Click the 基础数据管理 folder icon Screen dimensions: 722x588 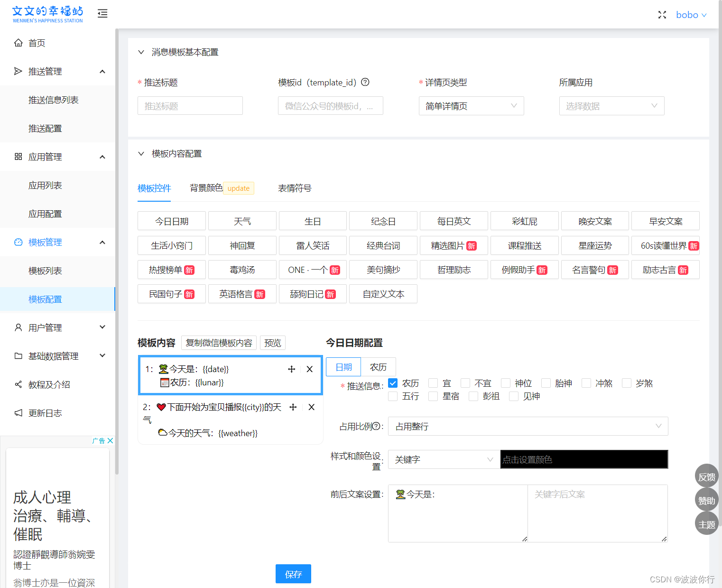(18, 356)
